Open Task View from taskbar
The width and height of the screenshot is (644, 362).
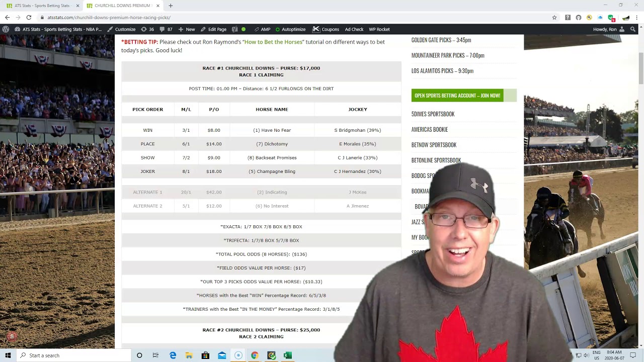[155, 355]
